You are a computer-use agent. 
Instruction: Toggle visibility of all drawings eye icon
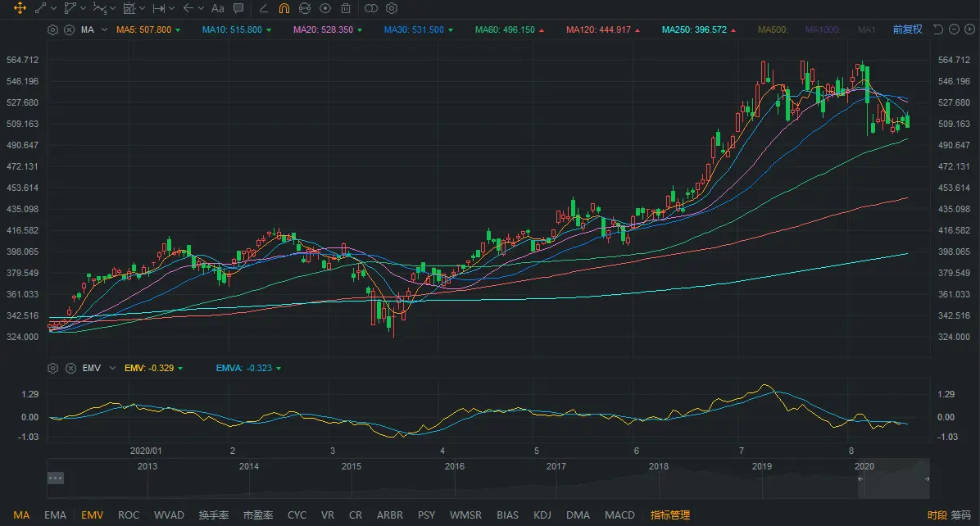coord(325,8)
